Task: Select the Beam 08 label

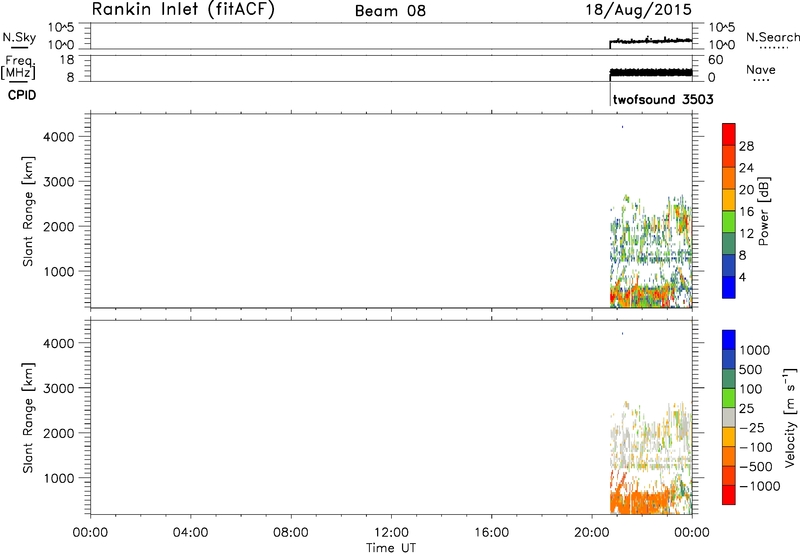Action: [x=390, y=11]
